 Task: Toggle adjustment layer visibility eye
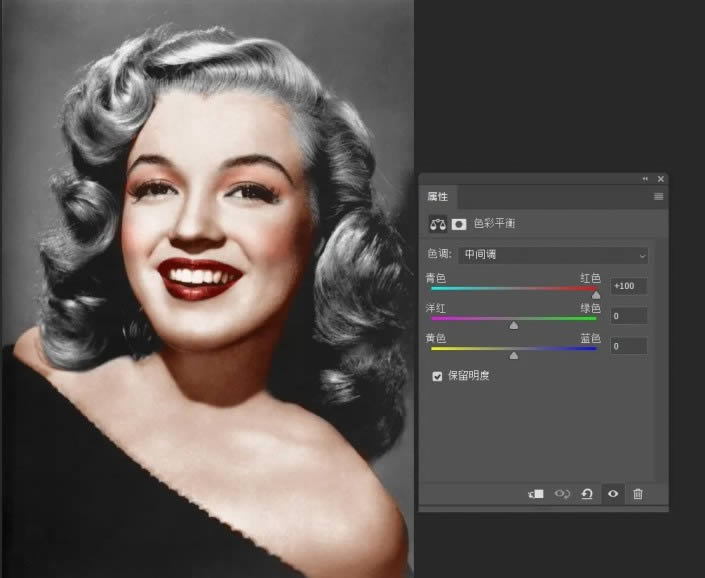pos(613,494)
